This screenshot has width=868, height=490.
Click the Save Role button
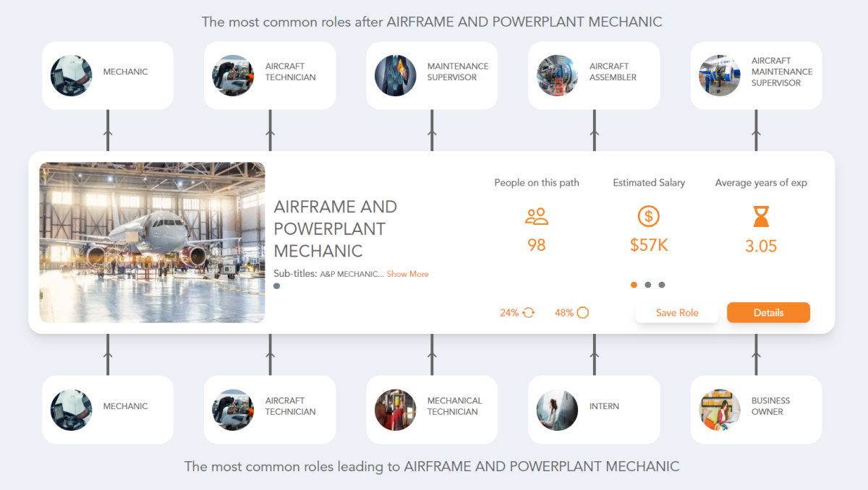point(677,312)
